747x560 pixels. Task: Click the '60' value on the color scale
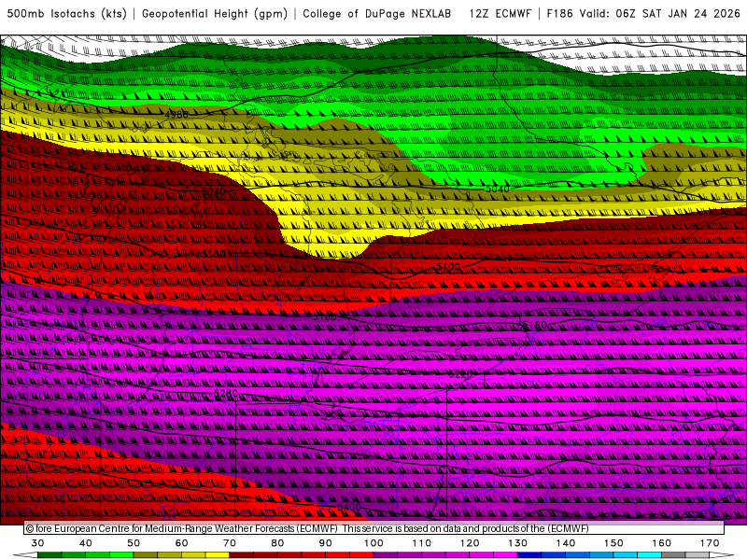coord(181,543)
